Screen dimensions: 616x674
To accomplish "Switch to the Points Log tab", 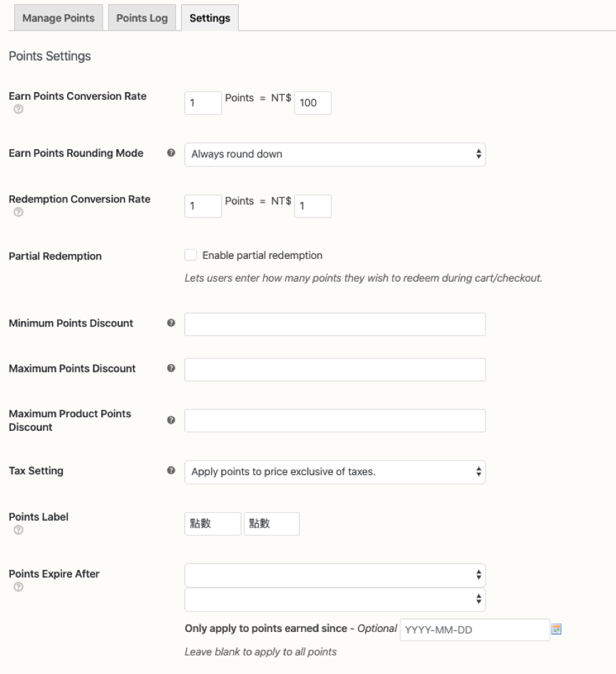I will pyautogui.click(x=142, y=19).
